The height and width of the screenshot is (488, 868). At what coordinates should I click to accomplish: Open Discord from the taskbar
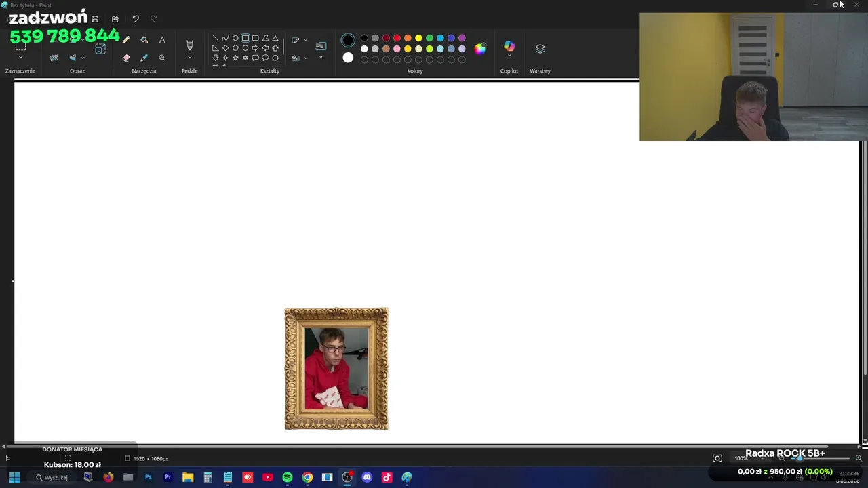click(x=367, y=477)
